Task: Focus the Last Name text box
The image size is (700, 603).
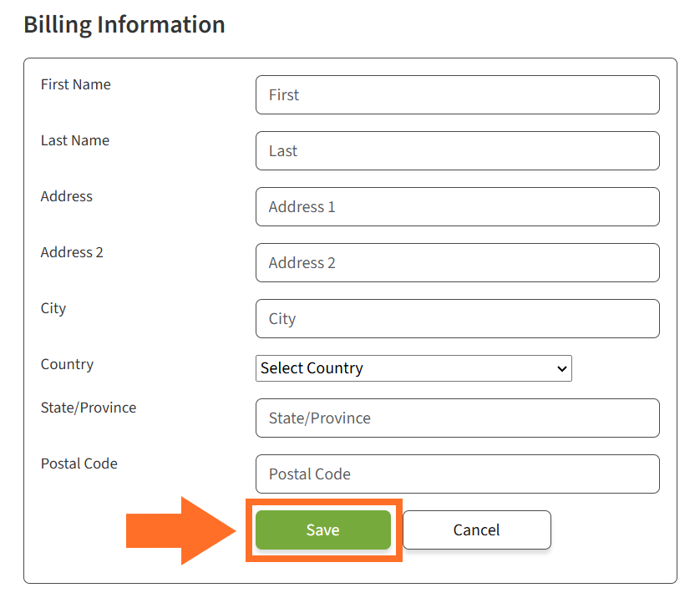Action: pyautogui.click(x=457, y=151)
